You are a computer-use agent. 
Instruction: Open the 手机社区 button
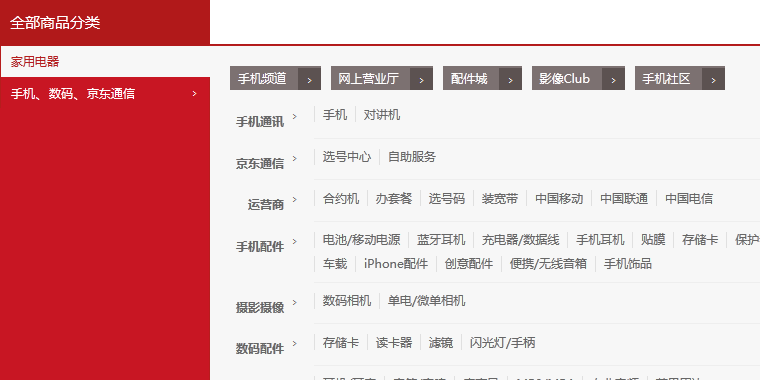click(680, 79)
